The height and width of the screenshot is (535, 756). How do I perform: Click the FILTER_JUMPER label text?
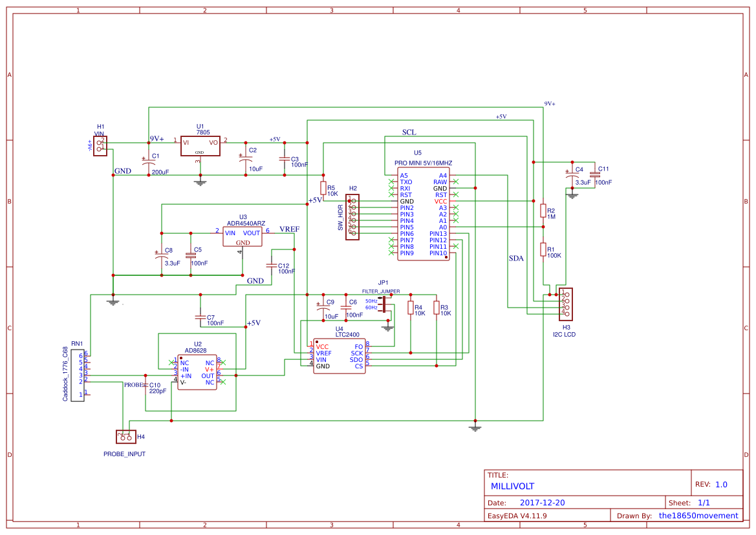tap(381, 291)
